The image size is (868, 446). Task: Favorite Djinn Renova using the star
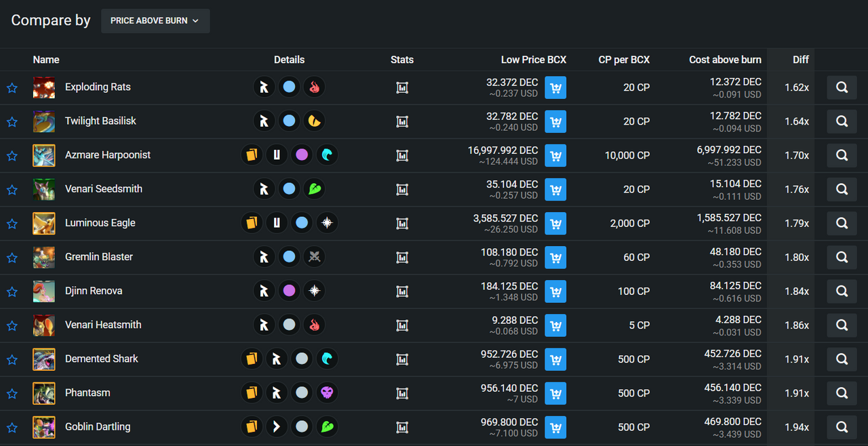(12, 291)
